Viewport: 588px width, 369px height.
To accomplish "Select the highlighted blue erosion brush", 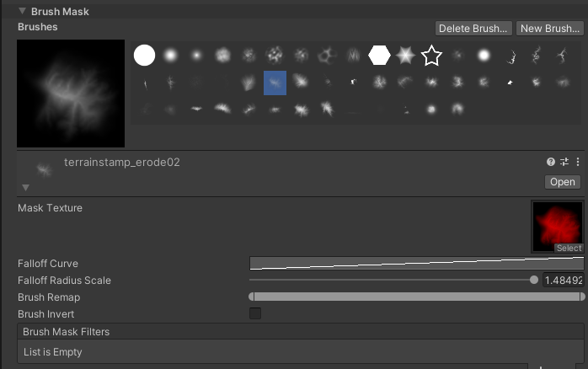I will click(275, 83).
